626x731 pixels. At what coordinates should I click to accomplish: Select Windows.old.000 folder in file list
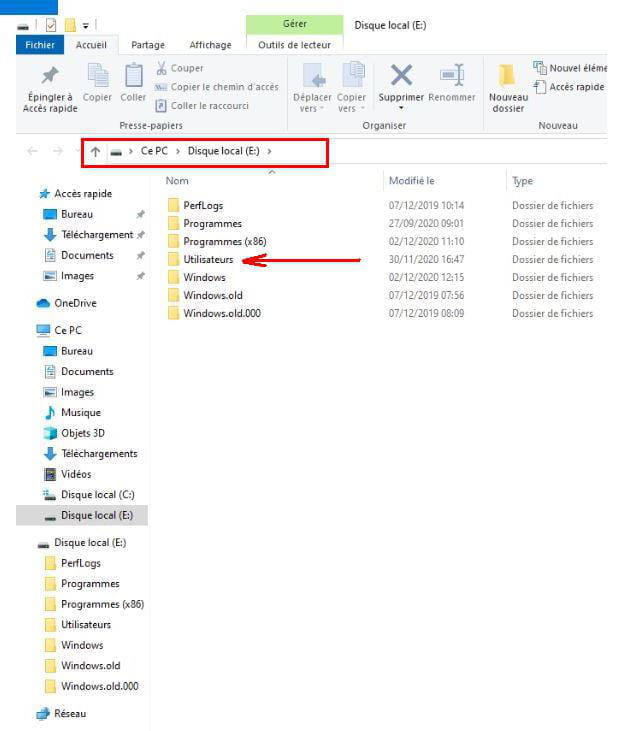pyautogui.click(x=222, y=313)
